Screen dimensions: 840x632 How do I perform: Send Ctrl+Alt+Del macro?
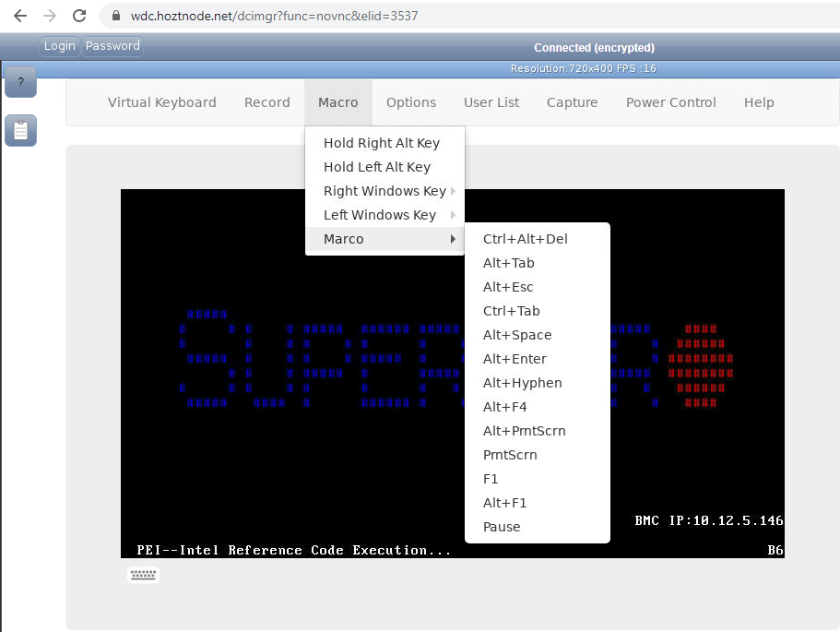tap(538, 239)
